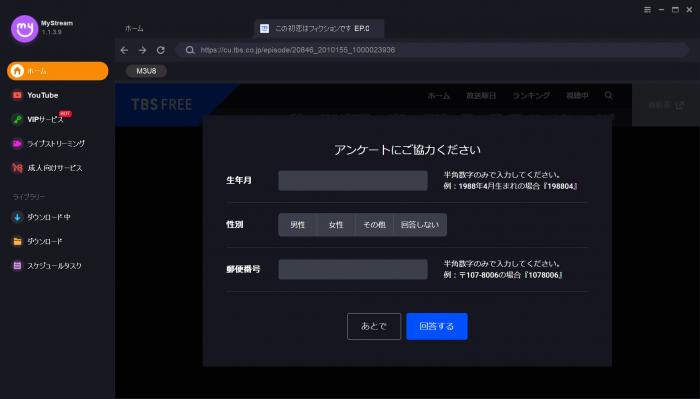Click the tab favicon for この初恋はフィクションです

pyautogui.click(x=264, y=28)
